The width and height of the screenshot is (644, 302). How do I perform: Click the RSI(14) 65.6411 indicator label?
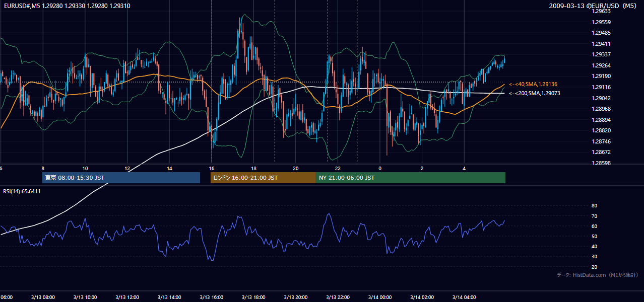(22, 191)
